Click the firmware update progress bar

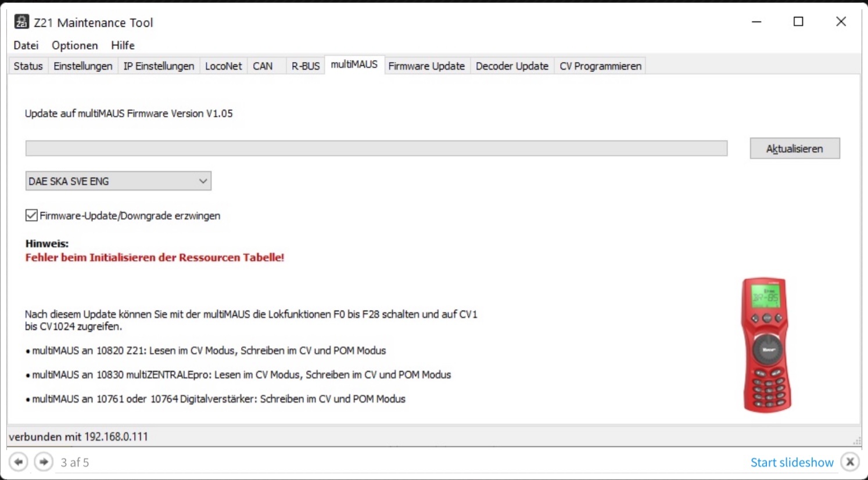(376, 149)
